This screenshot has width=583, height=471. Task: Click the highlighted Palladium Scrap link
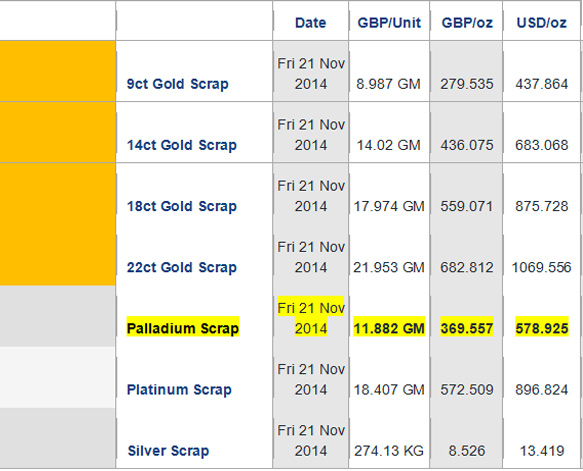[183, 328]
